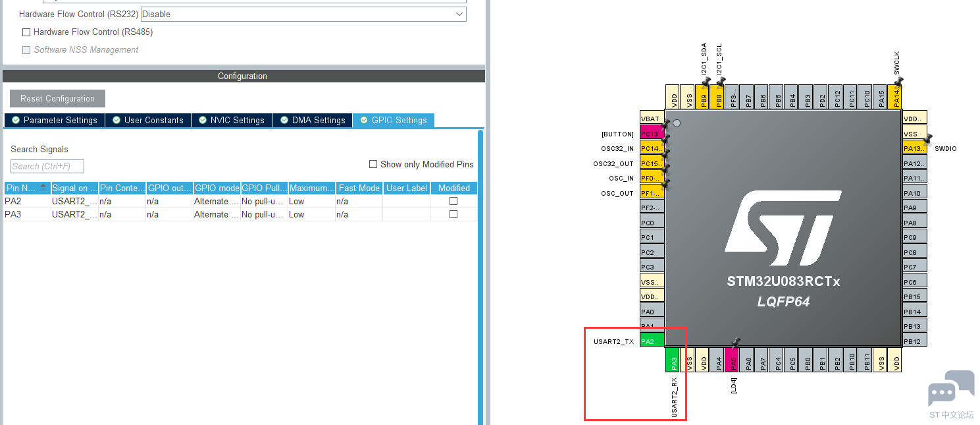Check Show only Modified Pins

pyautogui.click(x=373, y=164)
